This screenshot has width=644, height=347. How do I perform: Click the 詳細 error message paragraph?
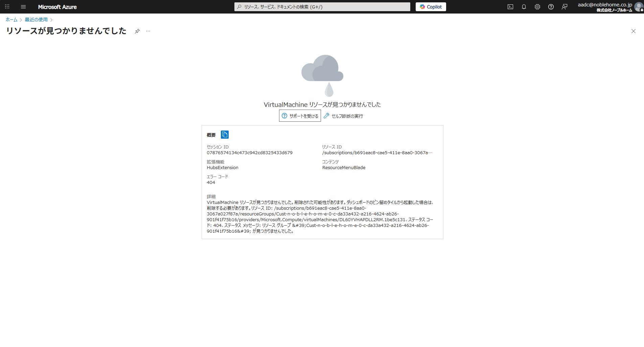coord(320,217)
